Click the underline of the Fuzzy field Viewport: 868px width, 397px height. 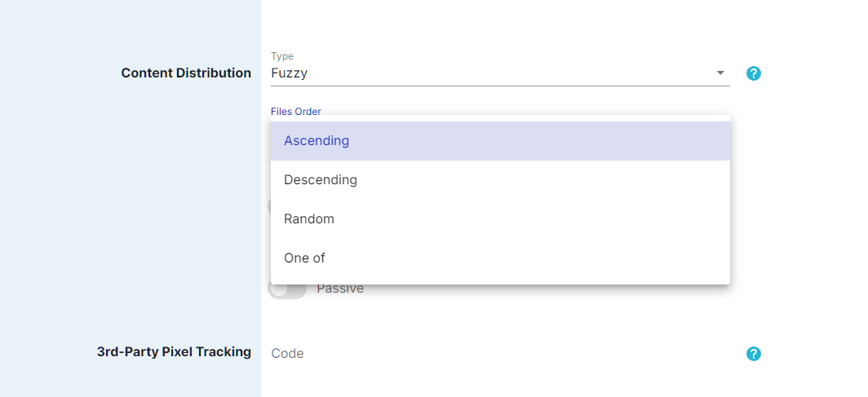click(x=500, y=86)
